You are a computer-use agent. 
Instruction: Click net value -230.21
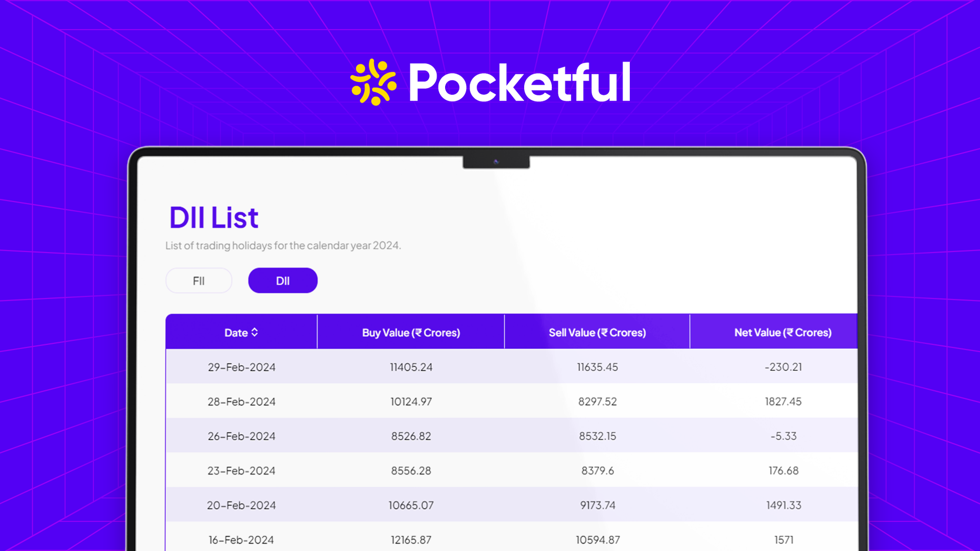click(783, 367)
